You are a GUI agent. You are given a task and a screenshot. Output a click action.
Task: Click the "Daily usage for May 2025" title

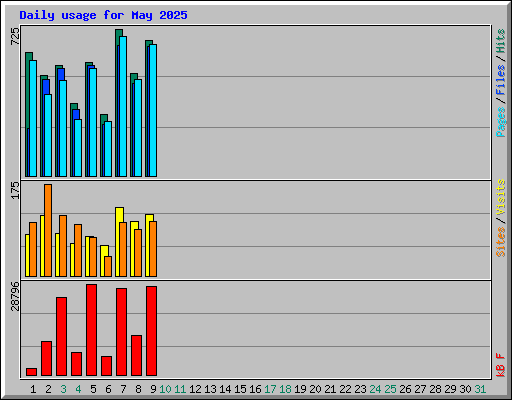pos(103,15)
